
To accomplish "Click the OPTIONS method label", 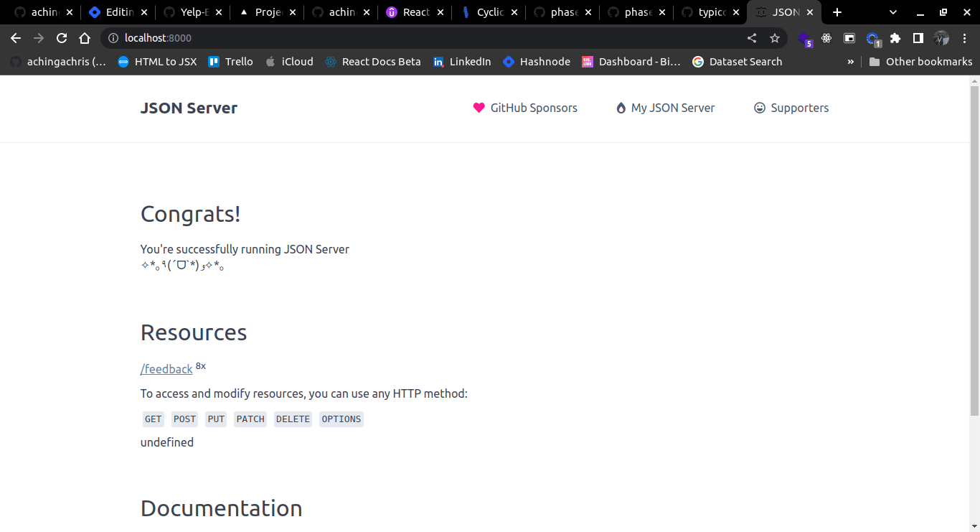I will point(341,419).
